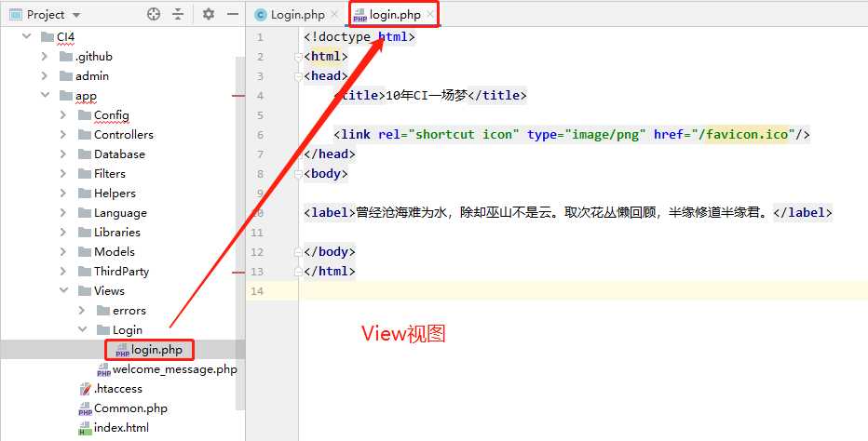
Task: Open Project panel settings gear
Action: pos(208,14)
